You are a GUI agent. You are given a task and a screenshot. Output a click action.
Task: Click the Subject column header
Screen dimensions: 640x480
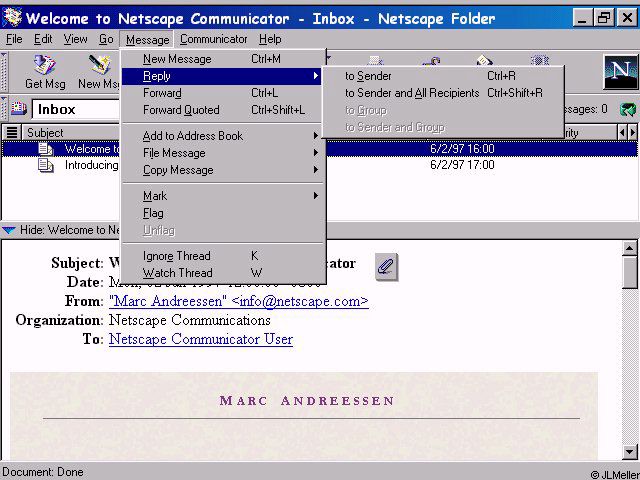pyautogui.click(x=70, y=133)
